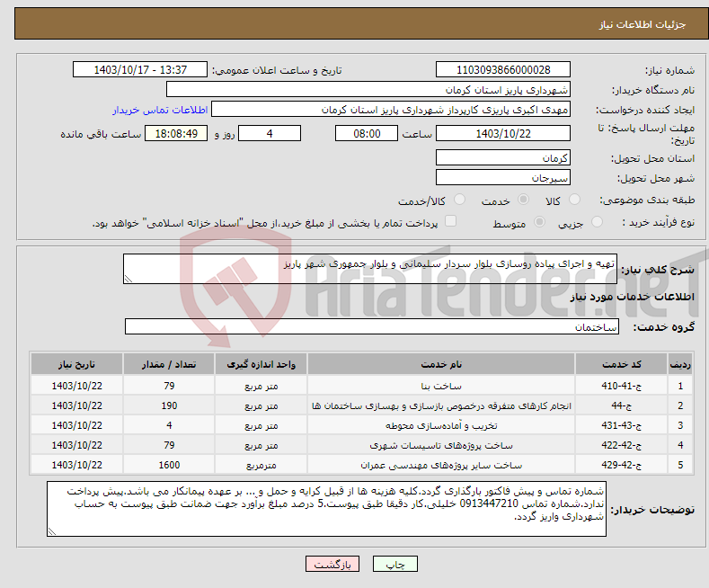Click the request number field 1103093866000028
Screen dimensions: 709x588
[x=503, y=69]
